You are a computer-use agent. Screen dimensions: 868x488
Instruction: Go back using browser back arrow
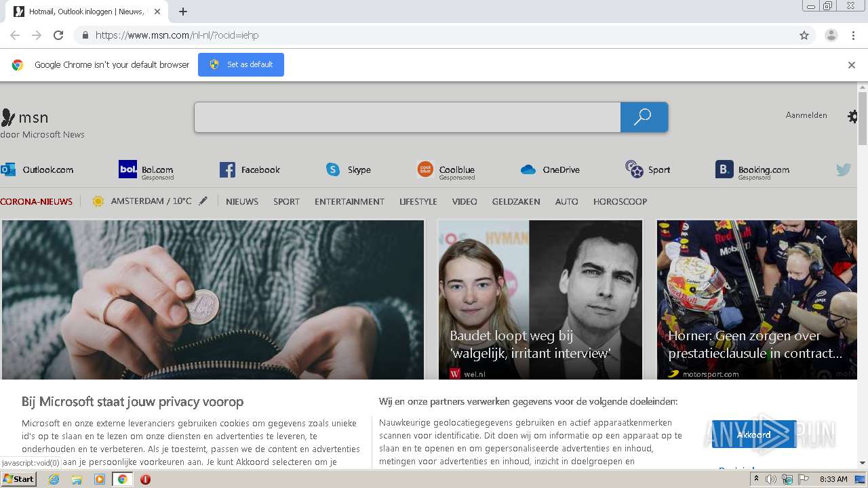[15, 35]
